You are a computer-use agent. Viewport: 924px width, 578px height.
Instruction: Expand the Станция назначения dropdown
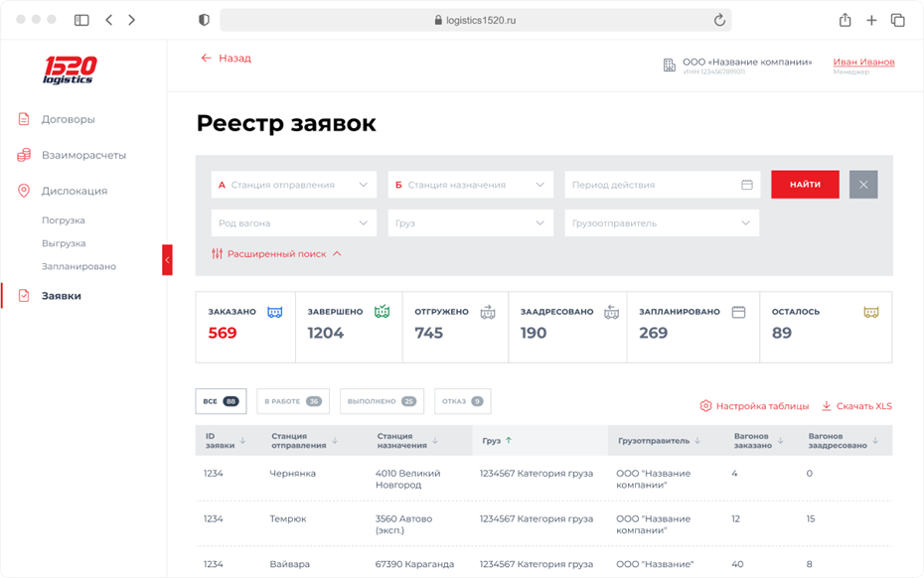[470, 185]
